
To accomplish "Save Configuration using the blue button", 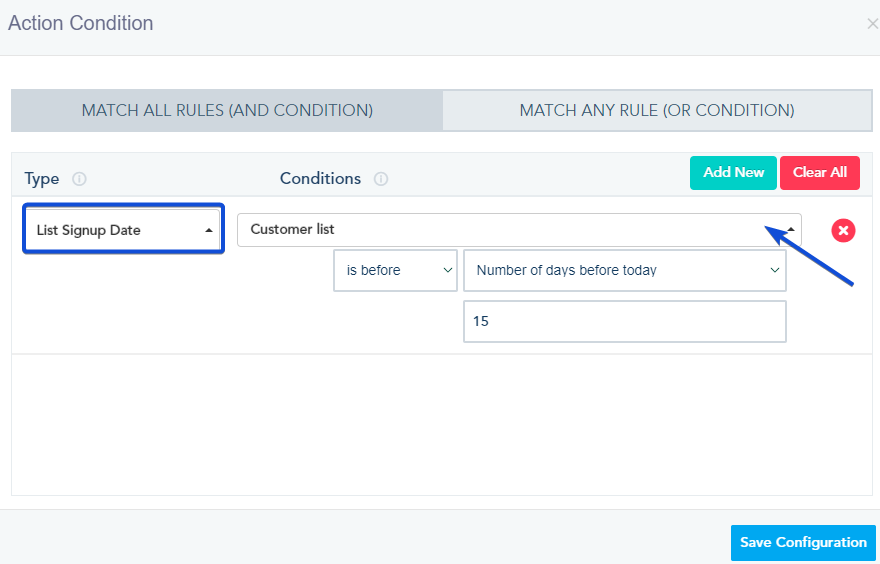I will 803,542.
